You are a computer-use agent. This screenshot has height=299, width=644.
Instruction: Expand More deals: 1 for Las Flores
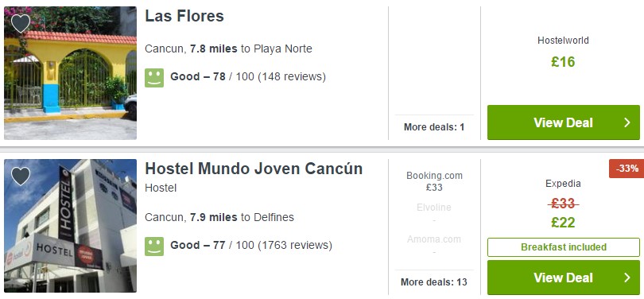point(434,127)
